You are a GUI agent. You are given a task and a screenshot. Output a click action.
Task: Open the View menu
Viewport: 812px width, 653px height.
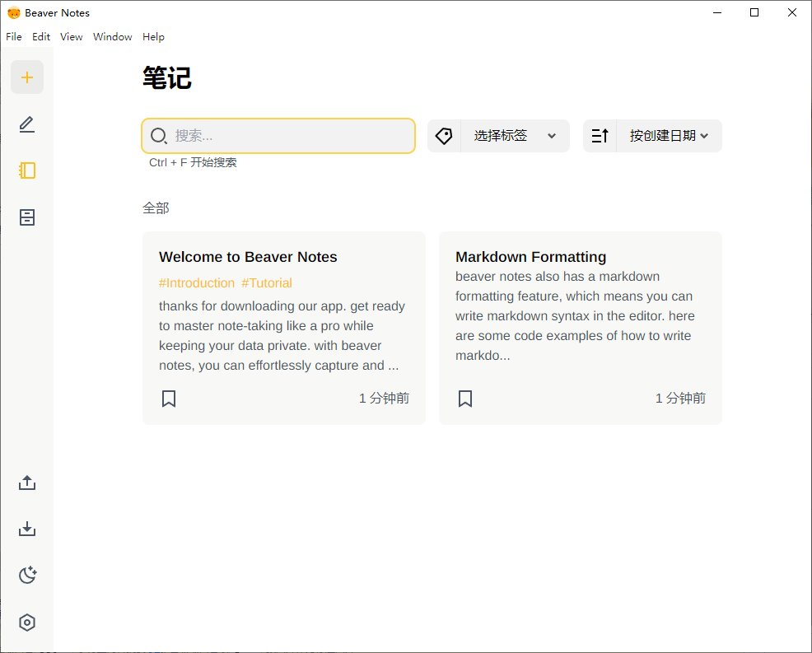click(x=71, y=37)
